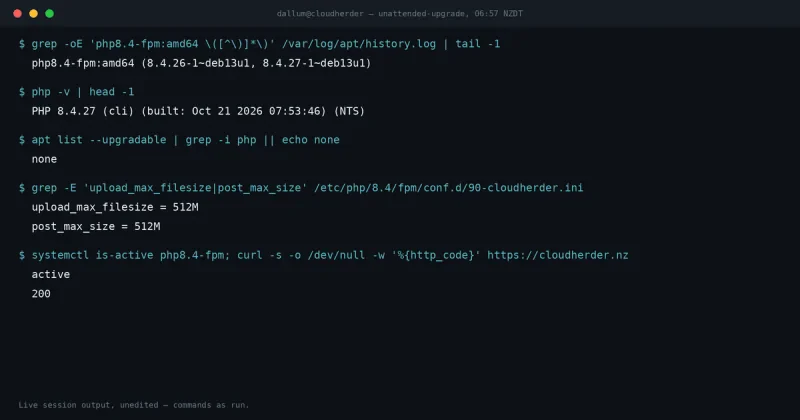
Task: Select the 'none' output line
Action: pyautogui.click(x=44, y=159)
